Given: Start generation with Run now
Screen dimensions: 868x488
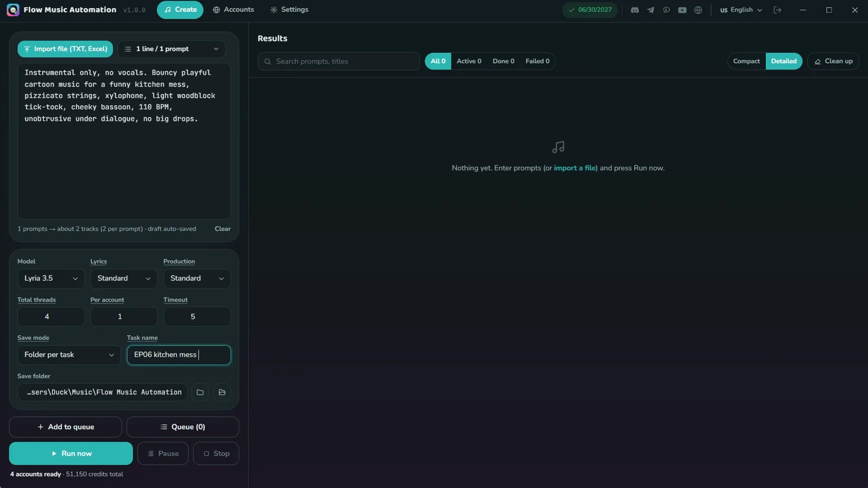Looking at the screenshot, I should click(71, 453).
